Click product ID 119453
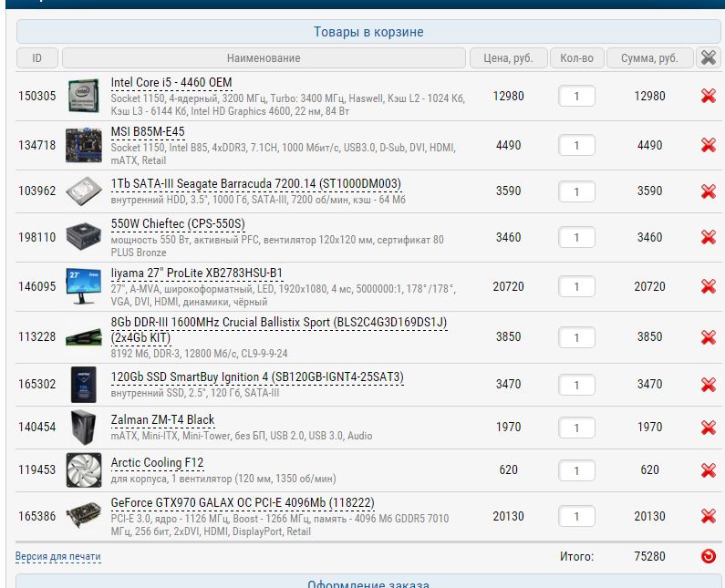Viewport: 725px width, 588px height. [37, 469]
